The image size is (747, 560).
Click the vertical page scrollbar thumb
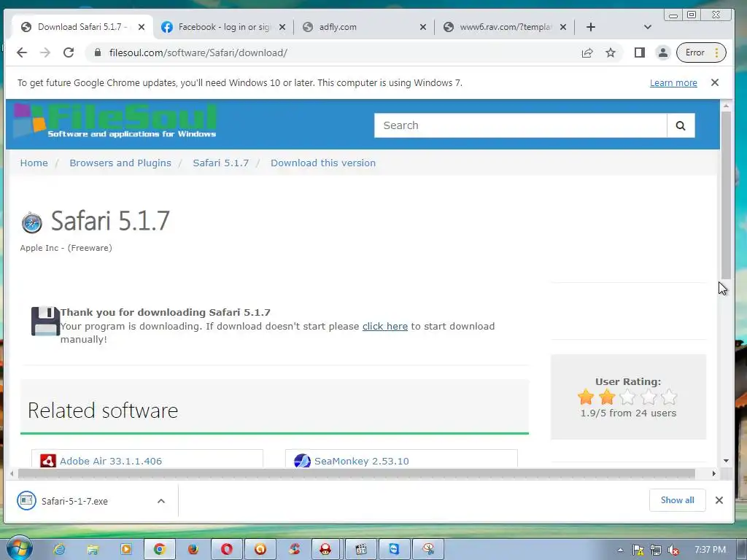point(726,195)
